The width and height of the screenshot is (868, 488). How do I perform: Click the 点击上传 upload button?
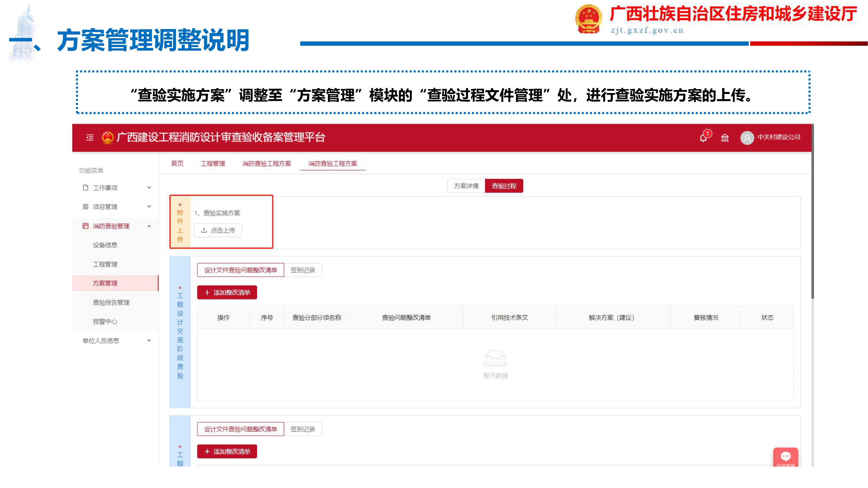coord(218,230)
